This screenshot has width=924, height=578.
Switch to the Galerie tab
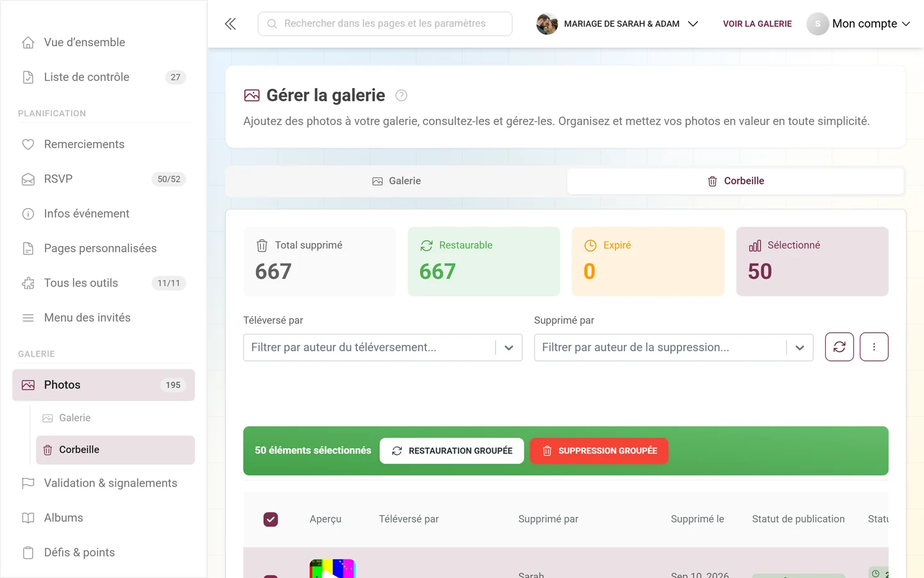pyautogui.click(x=397, y=181)
